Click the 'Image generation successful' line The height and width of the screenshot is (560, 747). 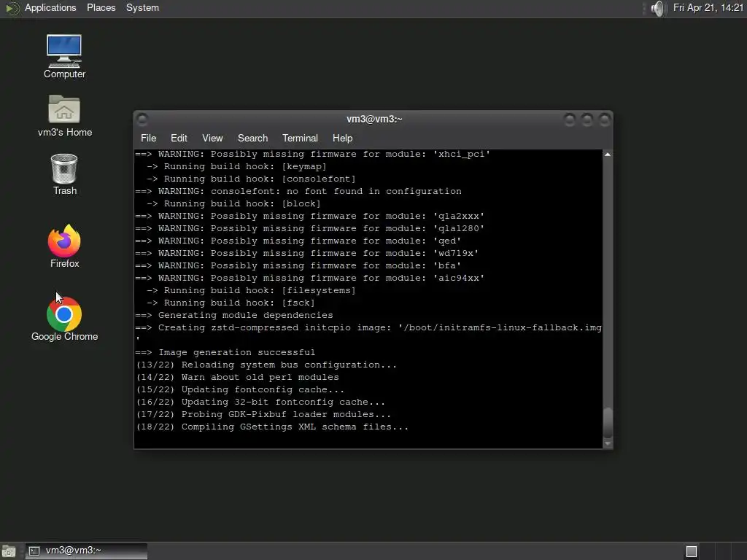click(225, 352)
